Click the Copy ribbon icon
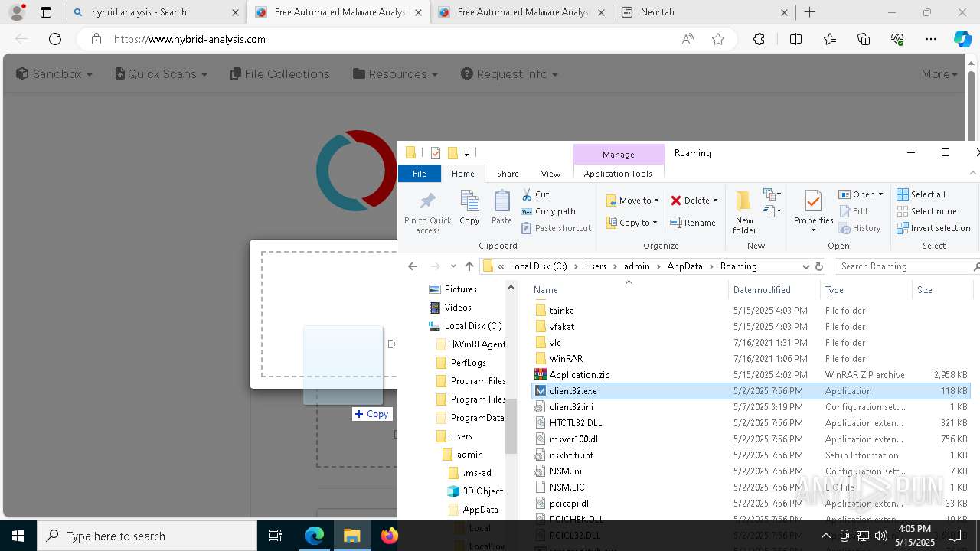This screenshot has height=551, width=980. coord(469,202)
